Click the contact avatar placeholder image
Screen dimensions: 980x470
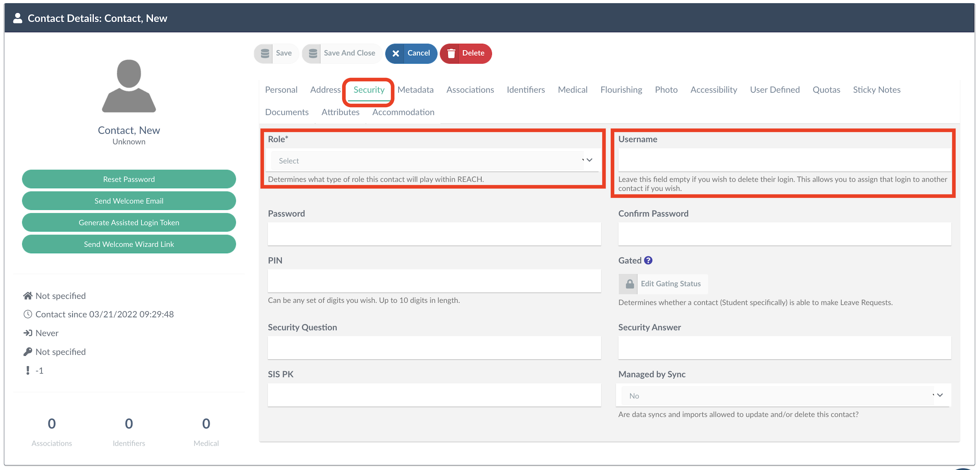129,86
